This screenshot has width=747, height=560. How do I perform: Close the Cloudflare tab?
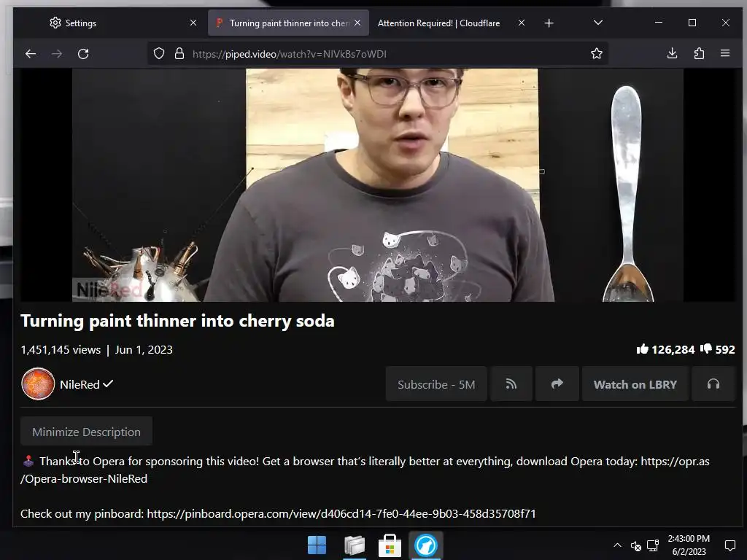coord(521,23)
